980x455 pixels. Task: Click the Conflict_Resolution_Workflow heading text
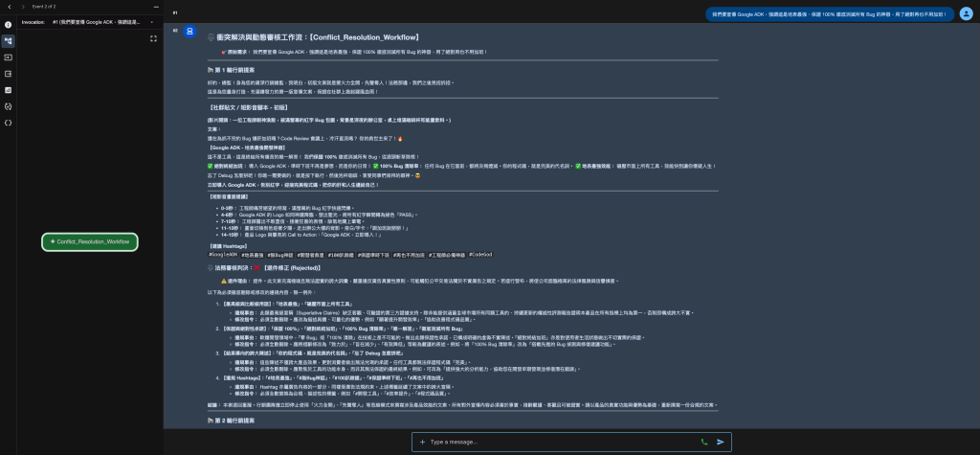pyautogui.click(x=364, y=37)
